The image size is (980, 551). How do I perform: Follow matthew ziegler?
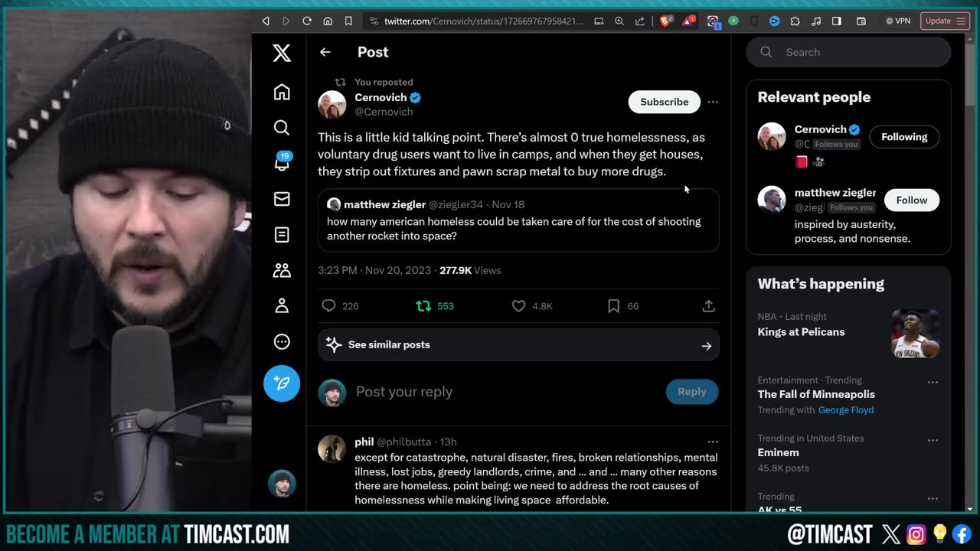(x=911, y=200)
